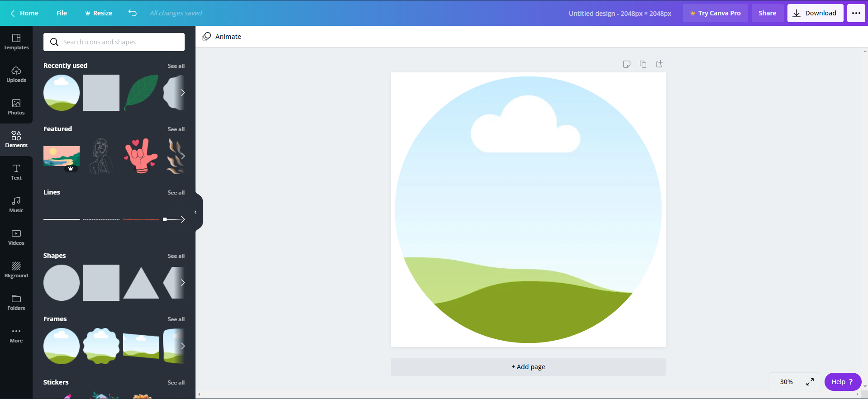Select the gray square in Recently used
Image resolution: width=868 pixels, height=399 pixels.
click(101, 93)
